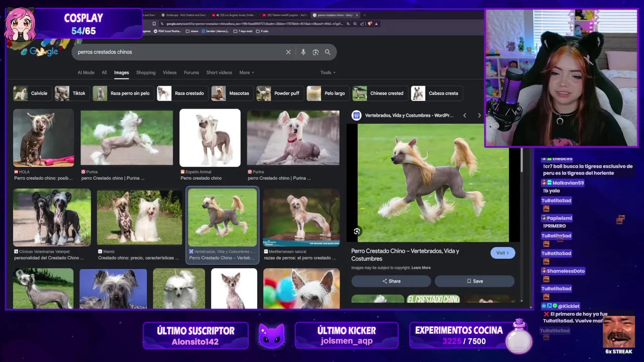Select the Powder puff filter chip
The height and width of the screenshot is (362, 644).
click(x=280, y=93)
